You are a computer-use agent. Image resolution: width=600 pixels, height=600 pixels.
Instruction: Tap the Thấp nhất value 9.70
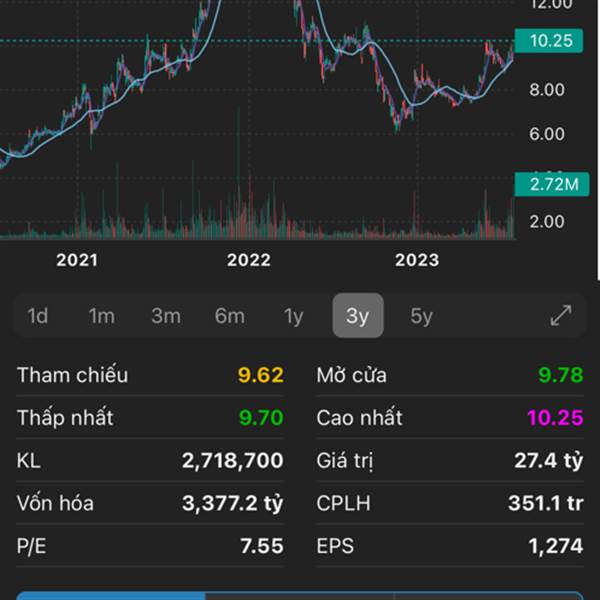[261, 417]
